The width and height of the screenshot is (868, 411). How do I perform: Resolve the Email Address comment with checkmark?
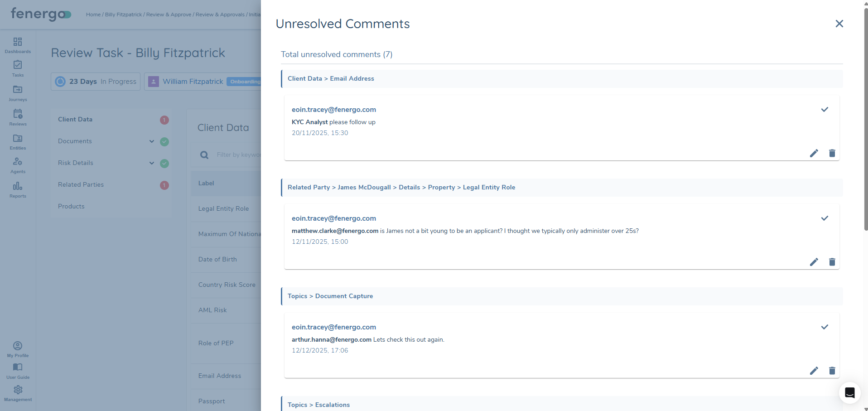pyautogui.click(x=825, y=109)
